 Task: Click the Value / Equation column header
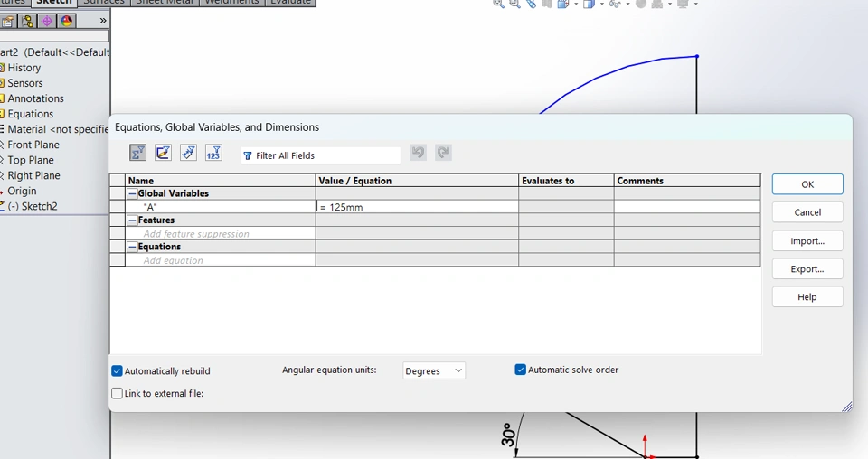coord(417,181)
